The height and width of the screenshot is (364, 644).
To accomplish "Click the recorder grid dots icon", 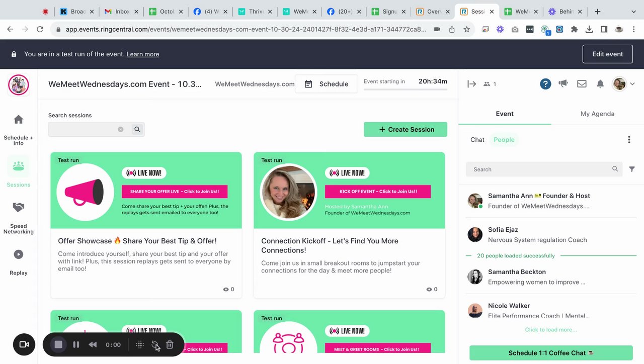I will tap(140, 344).
